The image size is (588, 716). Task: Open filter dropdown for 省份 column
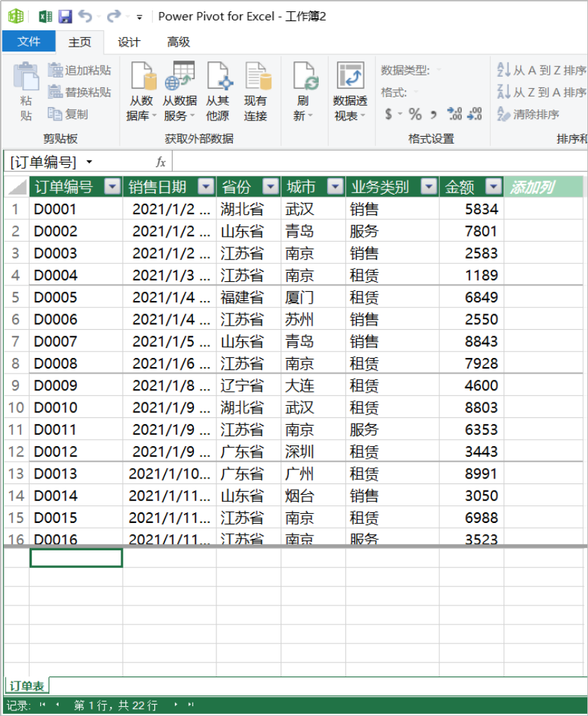click(x=270, y=187)
